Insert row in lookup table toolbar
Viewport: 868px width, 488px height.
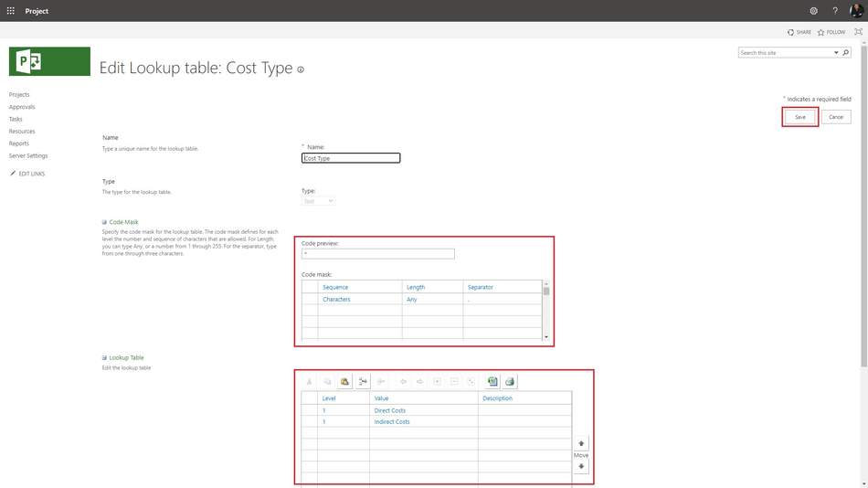click(x=363, y=381)
